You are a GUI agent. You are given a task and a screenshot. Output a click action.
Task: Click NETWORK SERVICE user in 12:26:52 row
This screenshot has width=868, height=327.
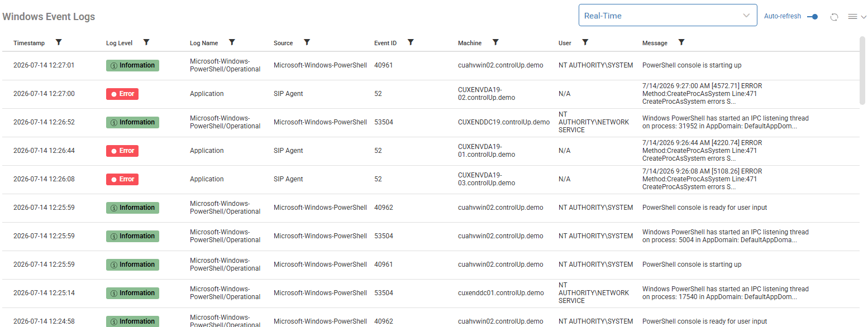tap(594, 122)
